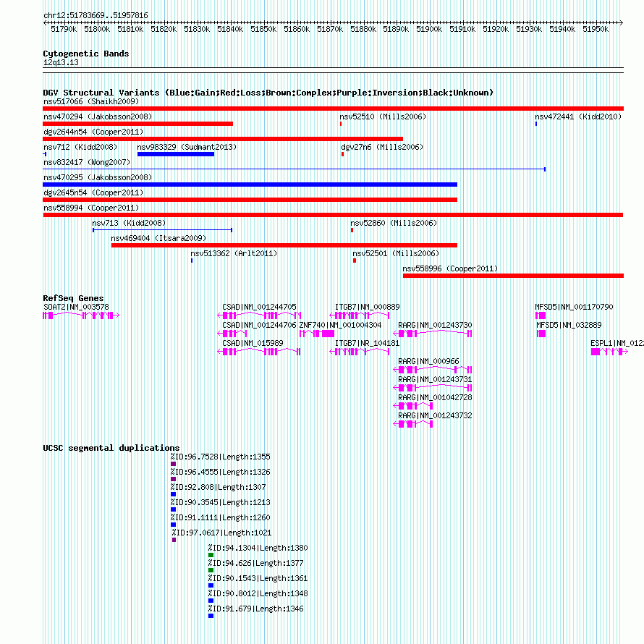Select variant nsv513362 (Arlt2011) label
Viewport: 644px width, 644px height.
pyautogui.click(x=234, y=253)
